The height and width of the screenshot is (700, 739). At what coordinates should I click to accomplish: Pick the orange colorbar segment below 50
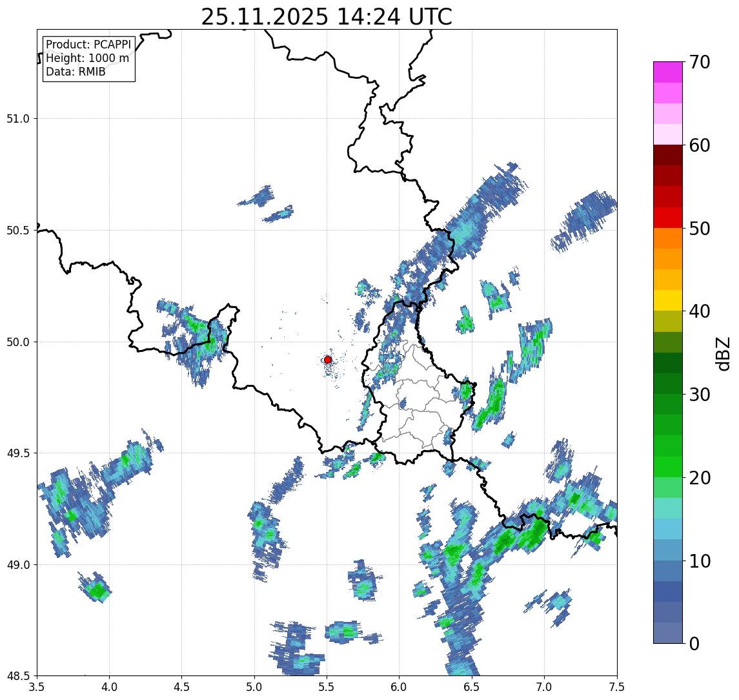[668, 238]
